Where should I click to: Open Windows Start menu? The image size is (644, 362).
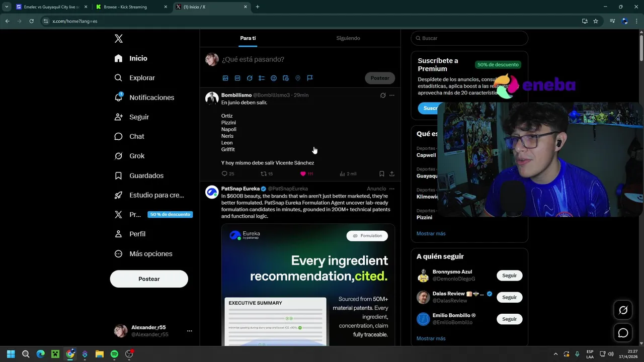pos(11,354)
